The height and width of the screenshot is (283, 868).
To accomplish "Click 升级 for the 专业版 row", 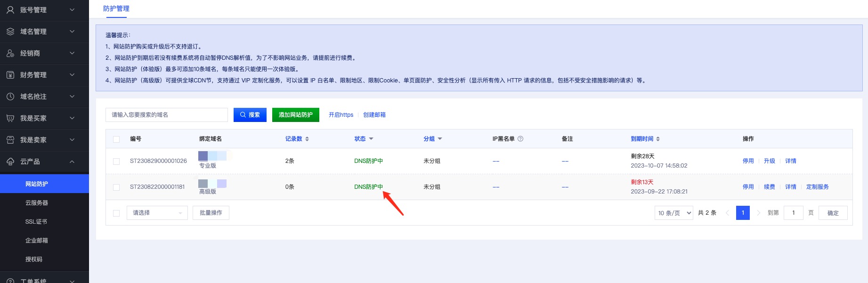I will [x=770, y=161].
